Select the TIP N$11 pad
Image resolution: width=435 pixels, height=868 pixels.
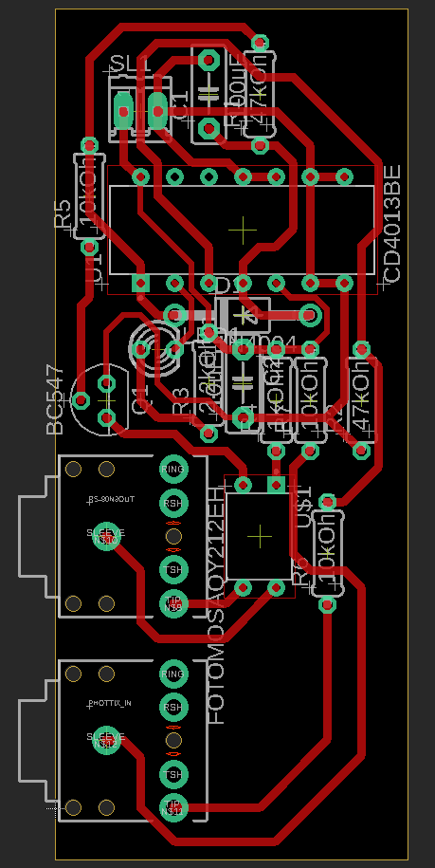pos(173,807)
